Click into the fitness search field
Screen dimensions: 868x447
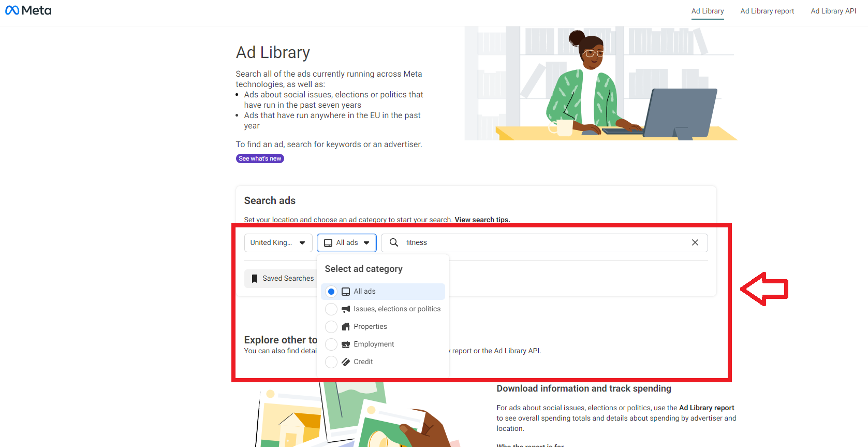(543, 242)
